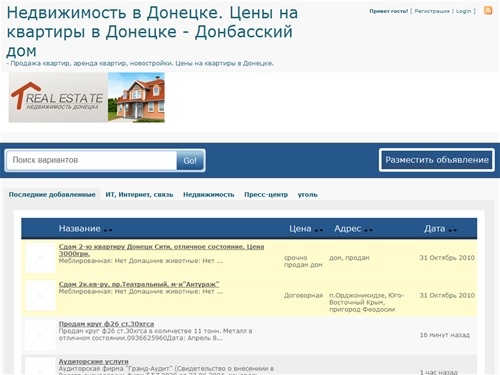The height and width of the screenshot is (375, 500).
Task: Switch to the уголь tab
Action: pos(307,195)
